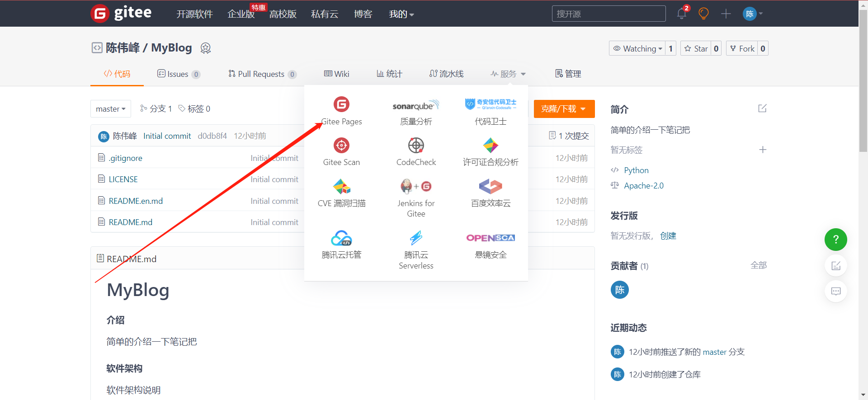The image size is (868, 400).
Task: Open Gitee Pages service icon
Action: pyautogui.click(x=341, y=104)
